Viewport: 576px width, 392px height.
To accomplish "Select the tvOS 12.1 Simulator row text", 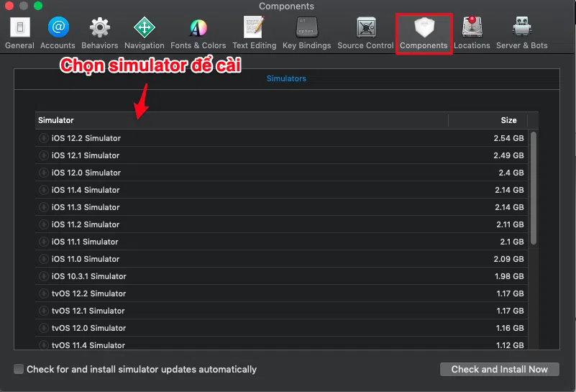I will (x=88, y=311).
